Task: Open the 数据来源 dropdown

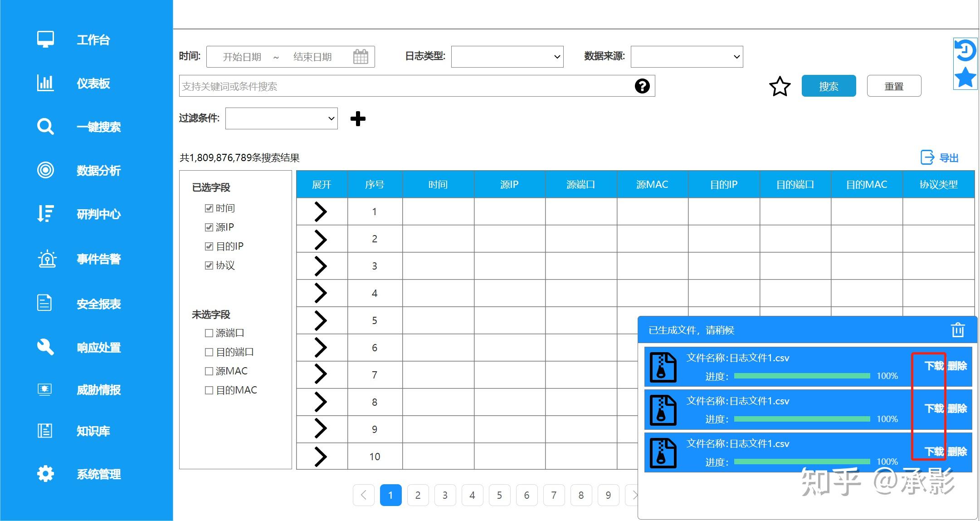Action: (687, 57)
